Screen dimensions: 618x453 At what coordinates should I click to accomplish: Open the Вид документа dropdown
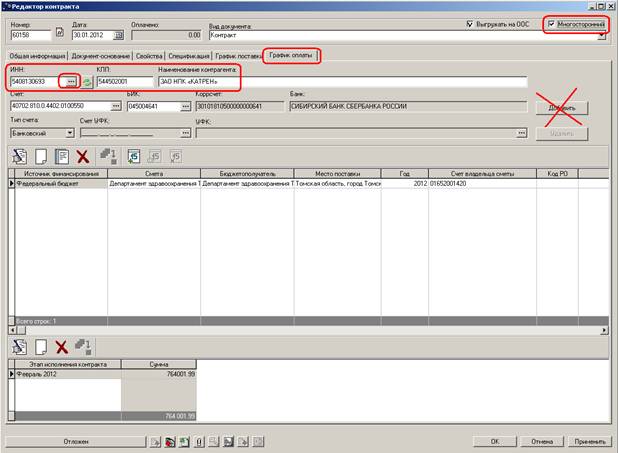point(602,35)
